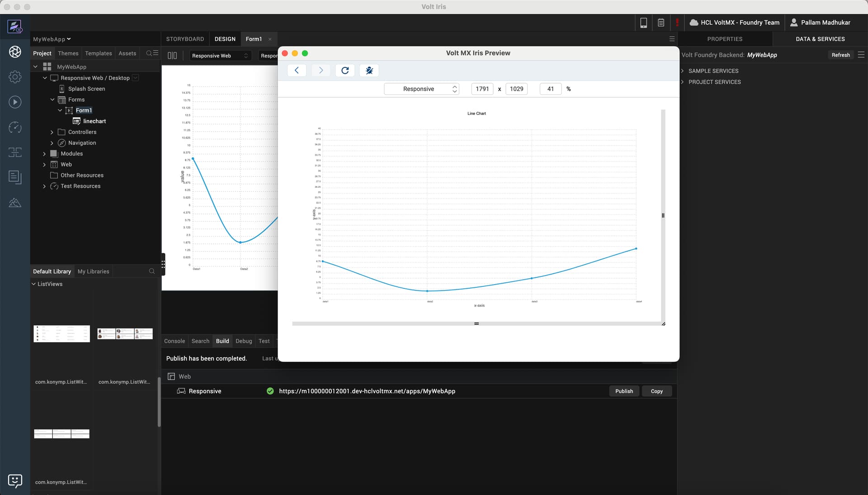Click the panel collapse handle on canvas edge
This screenshot has height=495, width=868.
pos(163,264)
